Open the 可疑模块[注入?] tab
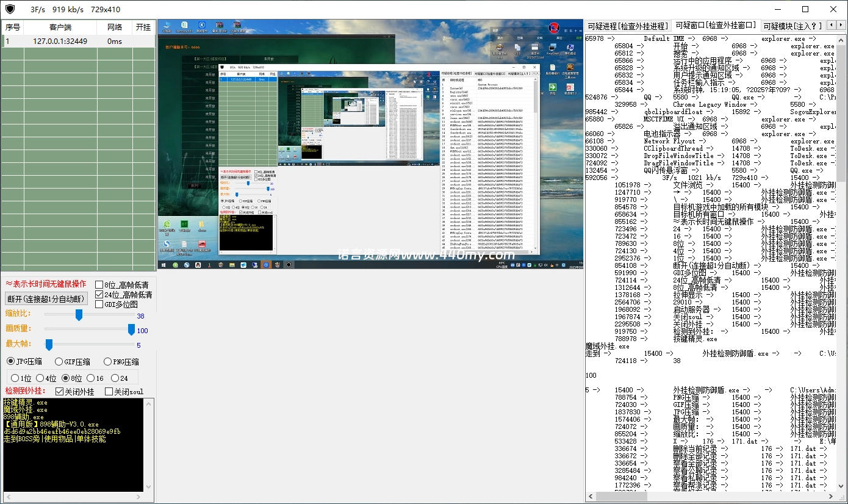The width and height of the screenshot is (848, 504). click(792, 26)
